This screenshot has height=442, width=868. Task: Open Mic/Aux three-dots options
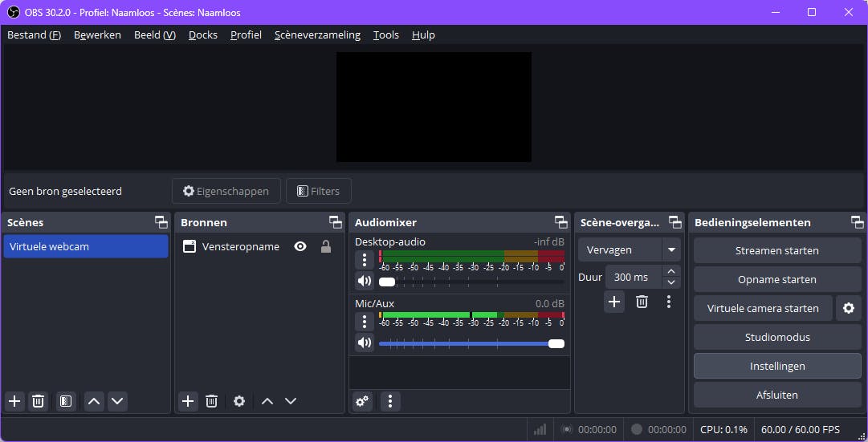pyautogui.click(x=365, y=322)
